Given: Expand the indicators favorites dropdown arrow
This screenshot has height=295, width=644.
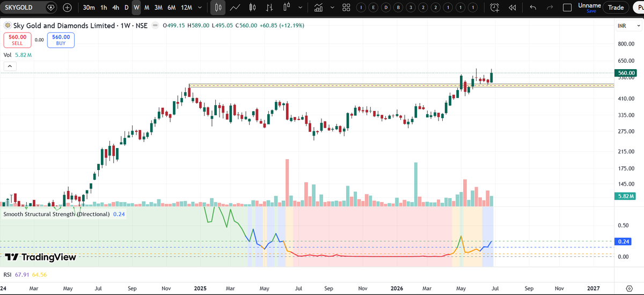Looking at the screenshot, I should pos(333,8).
